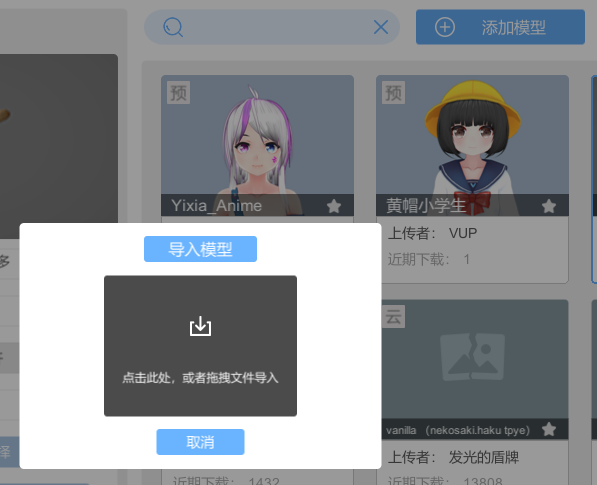597x485 pixels.
Task: Click the 近期下载: 1 text
Action: click(429, 259)
